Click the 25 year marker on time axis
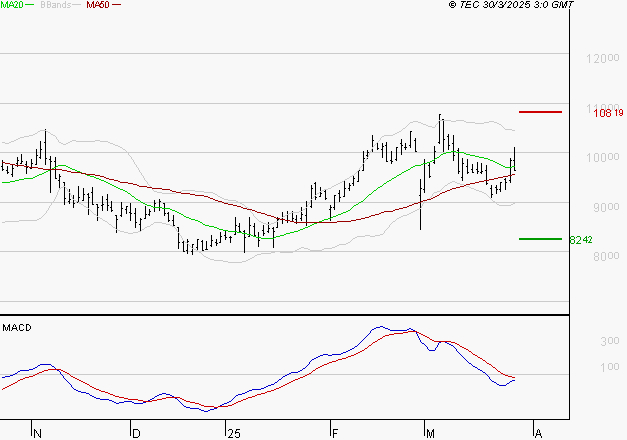The image size is (627, 440). (x=234, y=434)
